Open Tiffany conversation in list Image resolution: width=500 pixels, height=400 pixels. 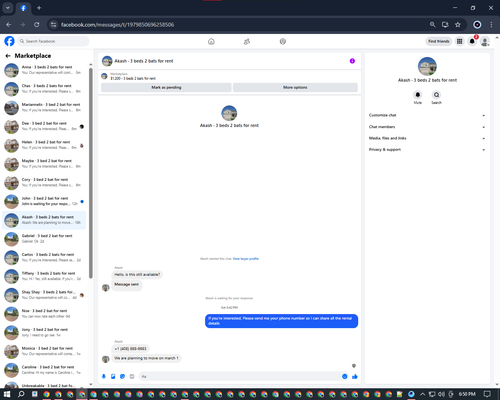pos(44,276)
